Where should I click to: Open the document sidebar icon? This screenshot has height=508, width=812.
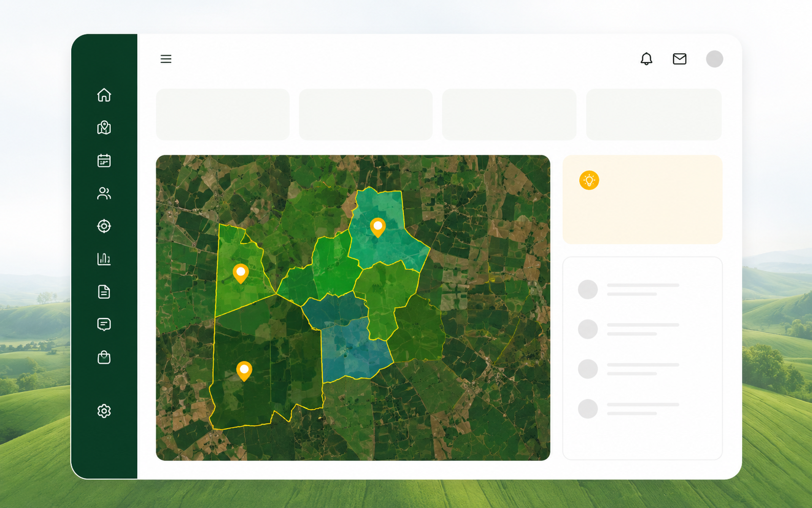[104, 291]
